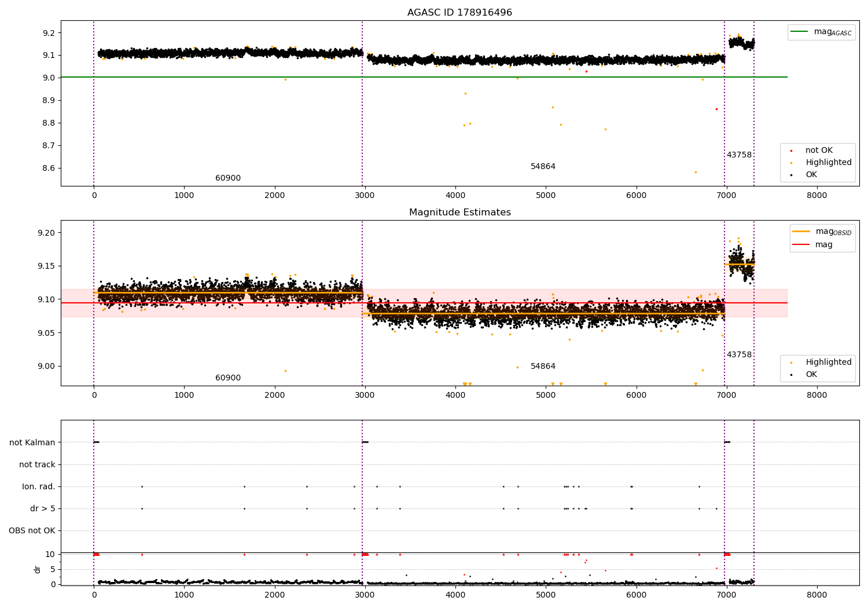868x608 pixels.
Task: Click the '8.7' y tick of the top plot
Action: [49, 146]
